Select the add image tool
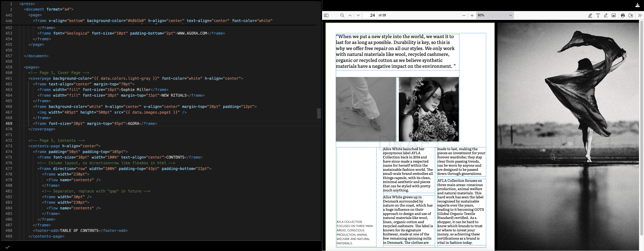This screenshot has height=251, width=644. coord(613,15)
